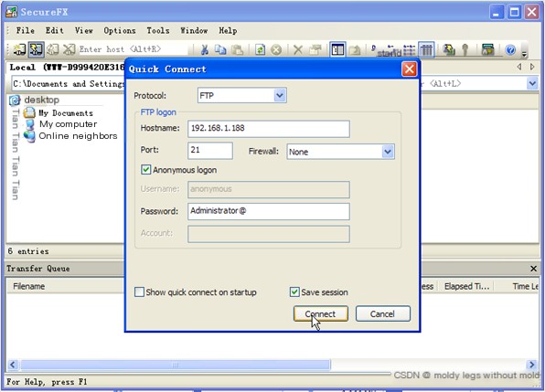Click the previous tab left arrow
The width and height of the screenshot is (545, 392).
pos(518,67)
